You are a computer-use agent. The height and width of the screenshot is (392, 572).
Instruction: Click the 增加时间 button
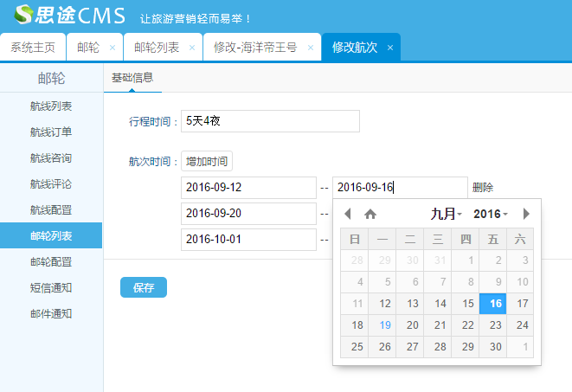[x=207, y=161]
